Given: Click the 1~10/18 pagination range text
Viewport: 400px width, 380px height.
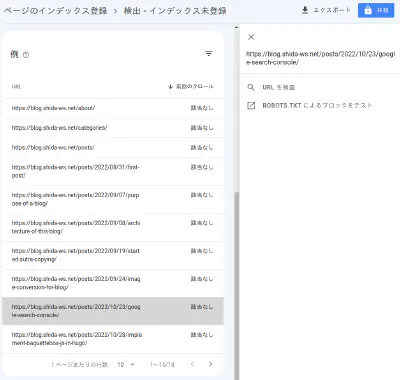Looking at the screenshot, I should coord(162,365).
